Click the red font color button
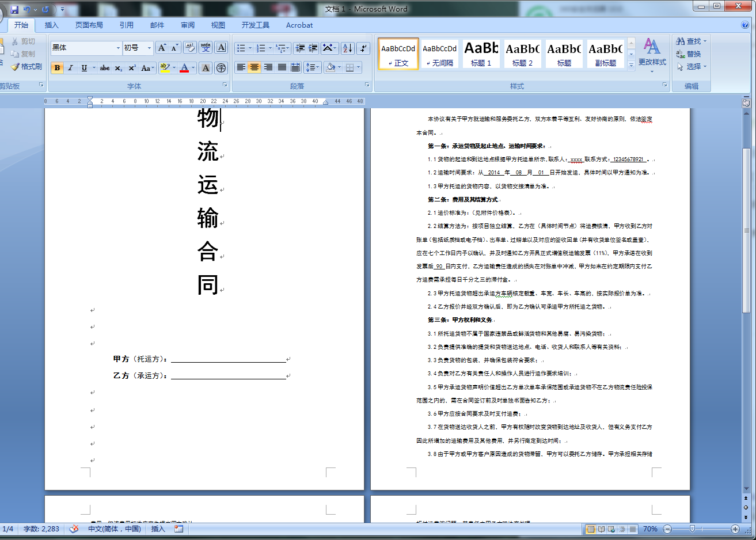 point(184,68)
